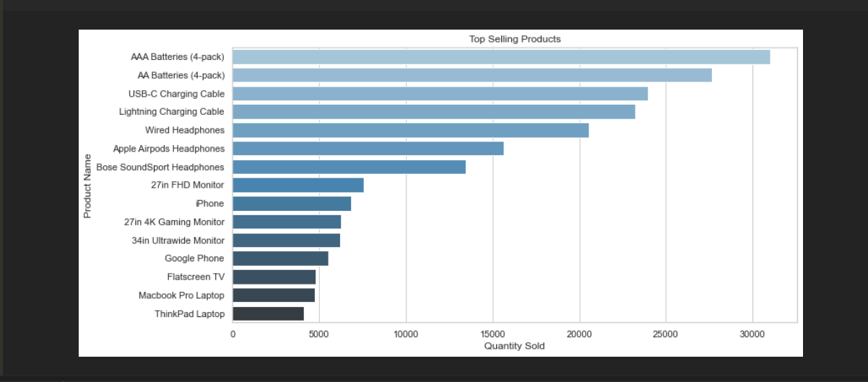Click the 'Bose SoundSport Headphones' label
Viewport: 868px width, 382px height.
(x=160, y=167)
